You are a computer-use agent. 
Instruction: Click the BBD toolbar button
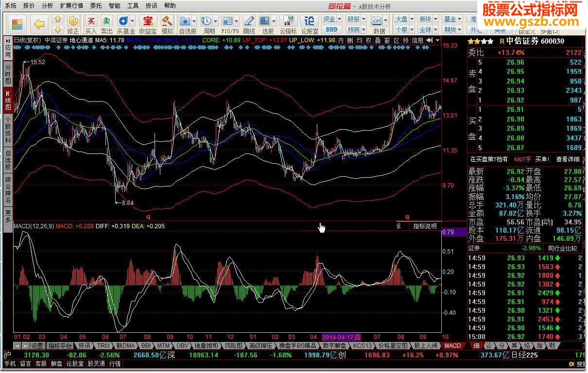pyautogui.click(x=331, y=30)
